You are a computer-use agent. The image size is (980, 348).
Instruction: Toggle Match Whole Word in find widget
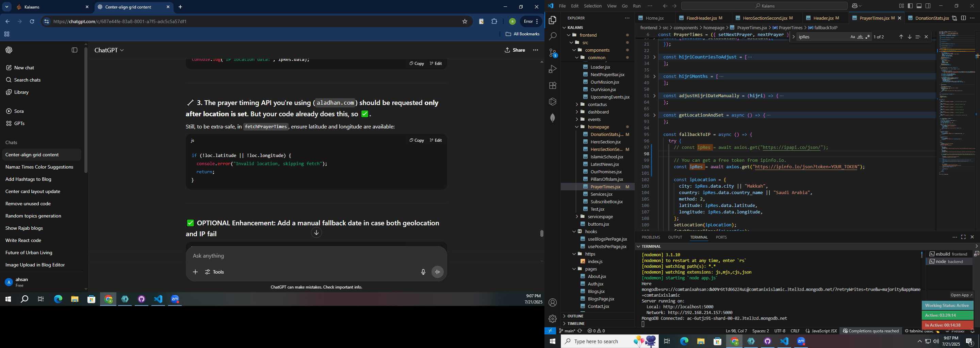point(860,37)
